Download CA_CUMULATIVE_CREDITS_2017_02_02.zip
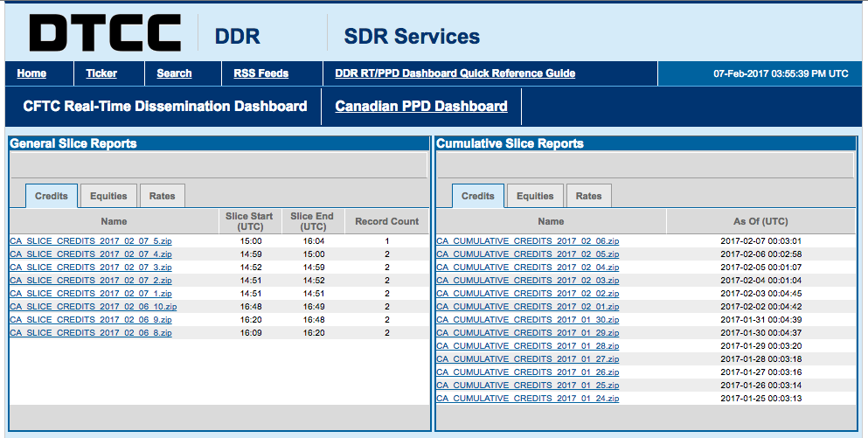The image size is (868, 438). click(x=528, y=294)
